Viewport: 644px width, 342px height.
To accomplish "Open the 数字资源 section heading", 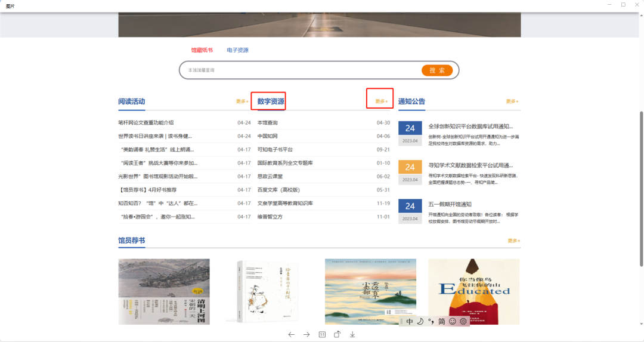I will click(271, 101).
